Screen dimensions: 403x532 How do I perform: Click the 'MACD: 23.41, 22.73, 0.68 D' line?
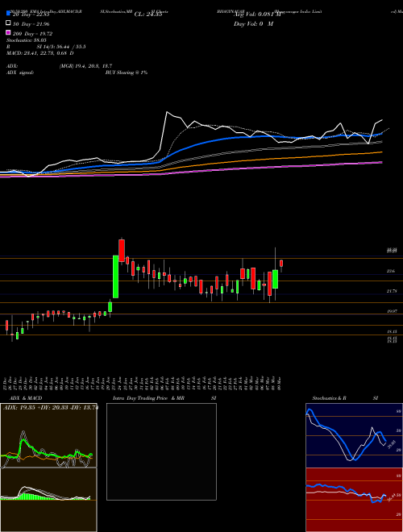(x=40, y=53)
